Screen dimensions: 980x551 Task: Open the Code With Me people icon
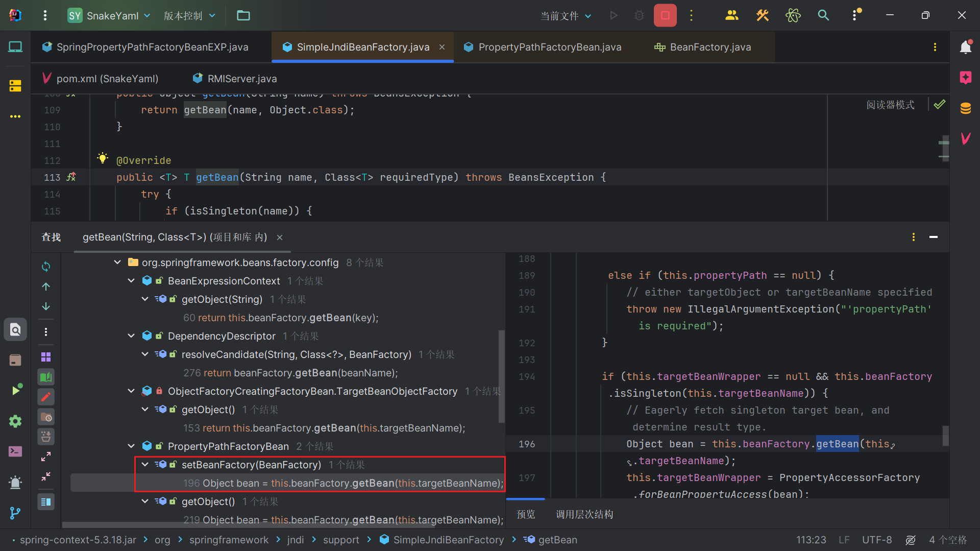(x=731, y=15)
